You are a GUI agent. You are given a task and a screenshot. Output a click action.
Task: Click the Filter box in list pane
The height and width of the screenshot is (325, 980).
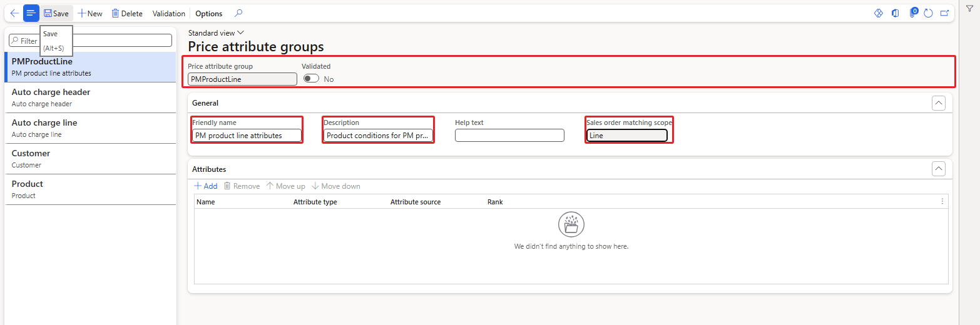[x=90, y=40]
